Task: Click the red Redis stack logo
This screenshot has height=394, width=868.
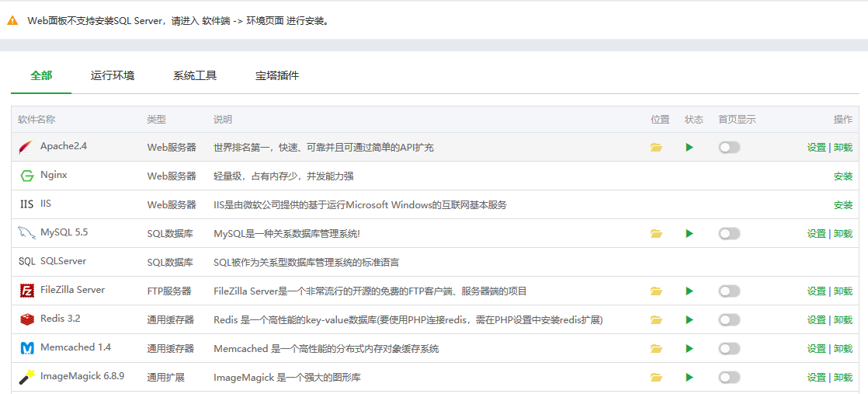Action: [26, 319]
